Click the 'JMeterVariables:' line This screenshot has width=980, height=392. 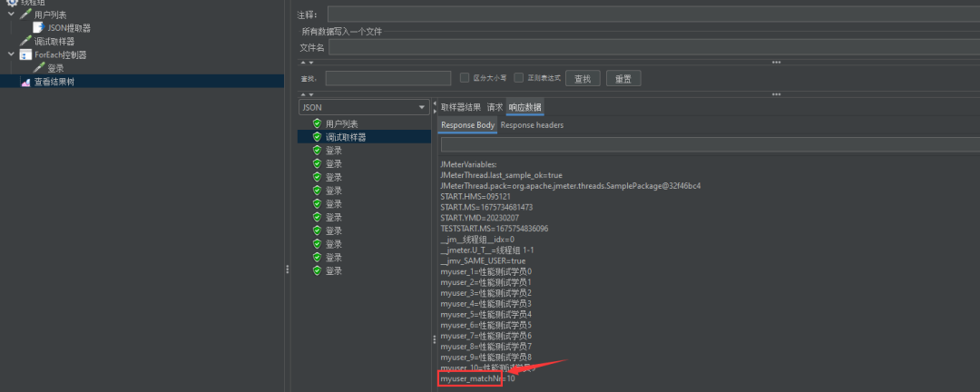point(468,164)
